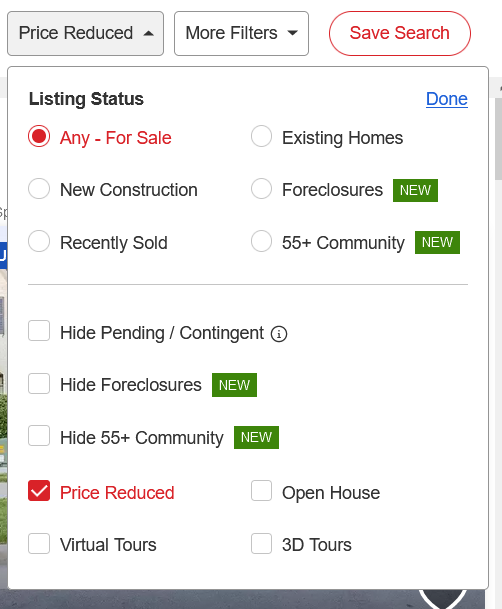Check the Virtual Tours option
The width and height of the screenshot is (502, 609).
[x=39, y=543]
